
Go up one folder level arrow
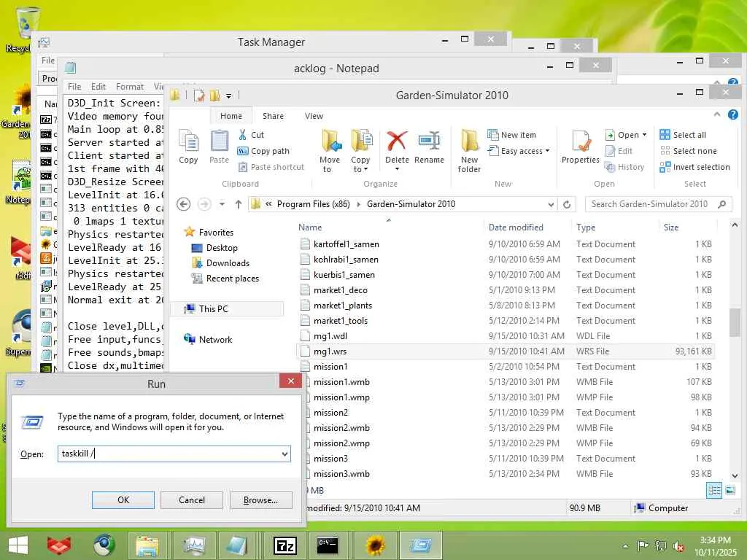[239, 204]
